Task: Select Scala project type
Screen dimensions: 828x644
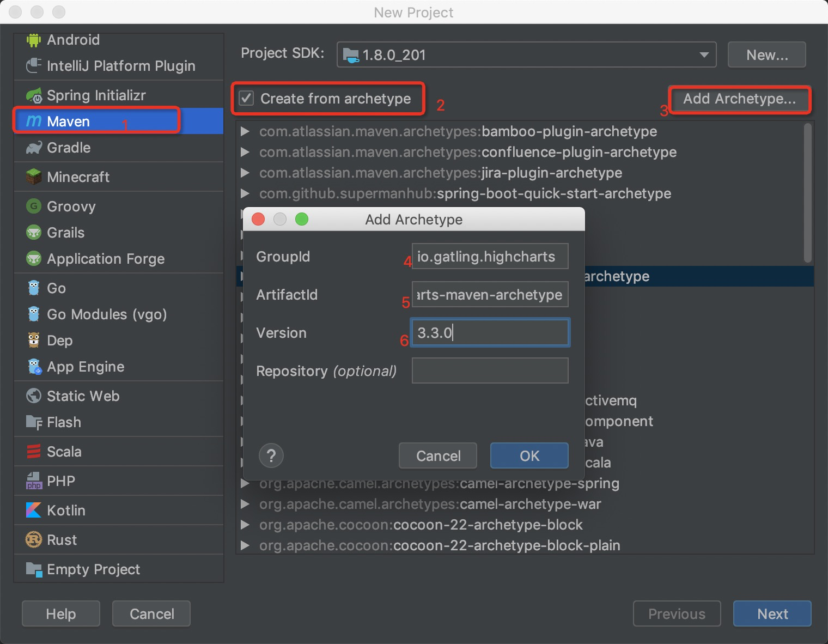Action: 119,452
